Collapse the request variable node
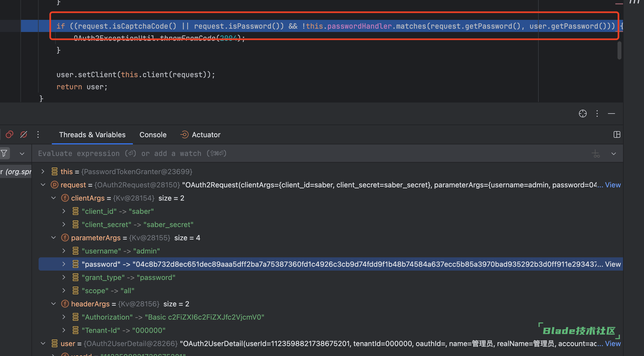644x356 pixels. 43,185
